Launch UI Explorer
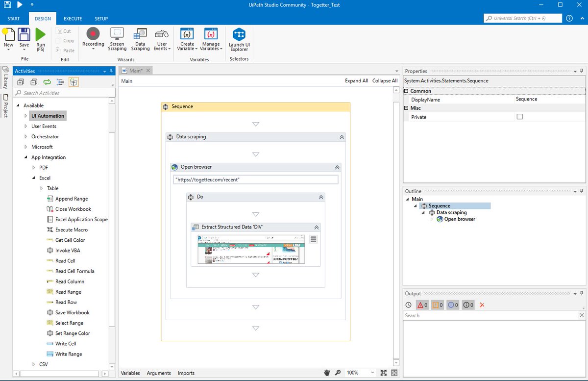 [239, 34]
